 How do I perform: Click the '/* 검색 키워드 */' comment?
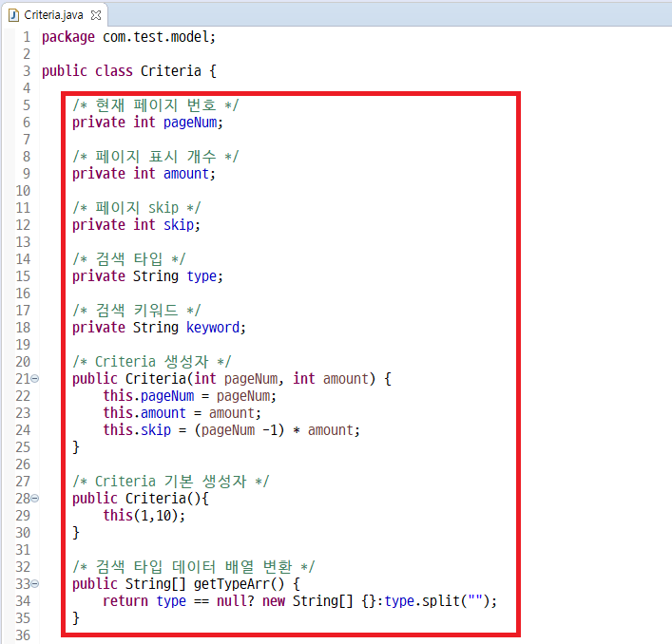pos(136,311)
